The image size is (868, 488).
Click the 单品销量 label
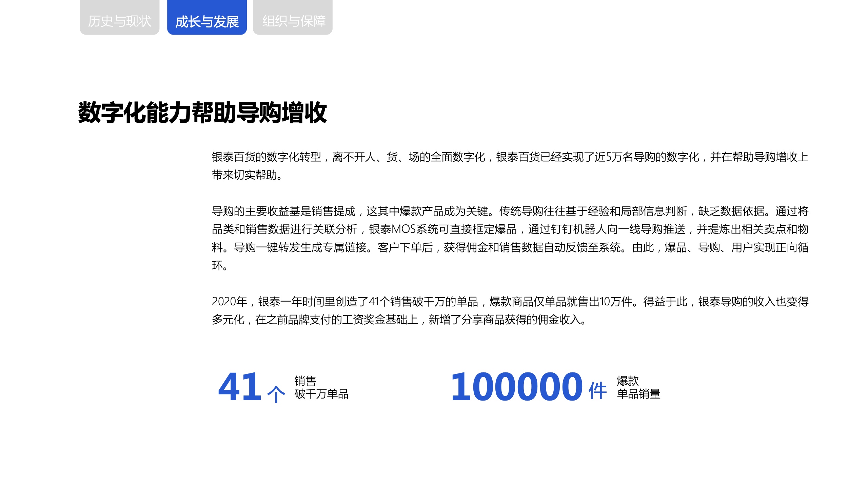[x=638, y=394]
